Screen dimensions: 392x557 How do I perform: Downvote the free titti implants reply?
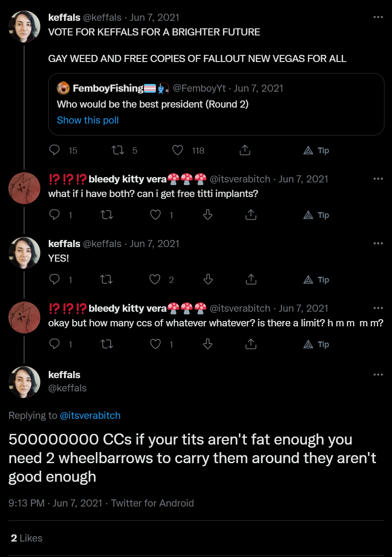208,215
